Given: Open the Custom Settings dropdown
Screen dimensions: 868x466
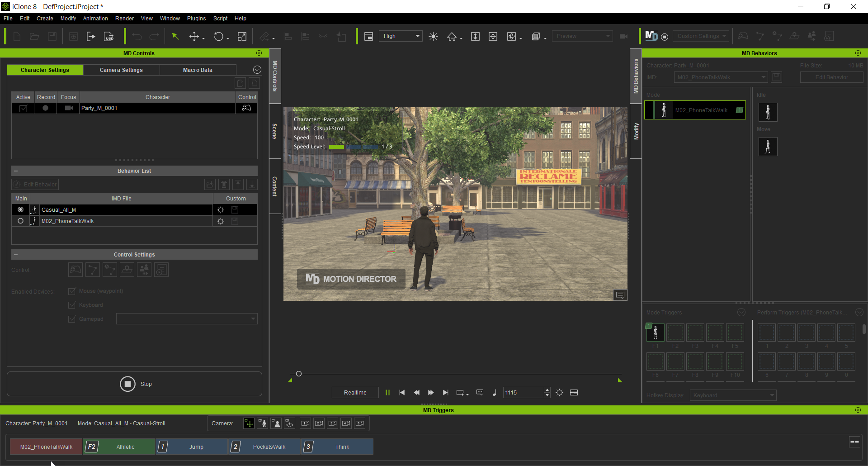Looking at the screenshot, I should (x=701, y=36).
